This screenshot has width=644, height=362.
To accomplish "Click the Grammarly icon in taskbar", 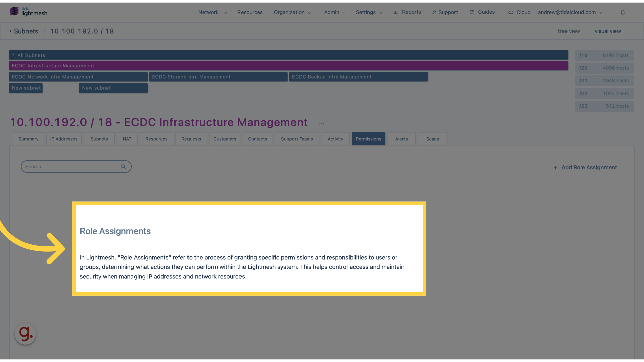I will coord(25,334).
